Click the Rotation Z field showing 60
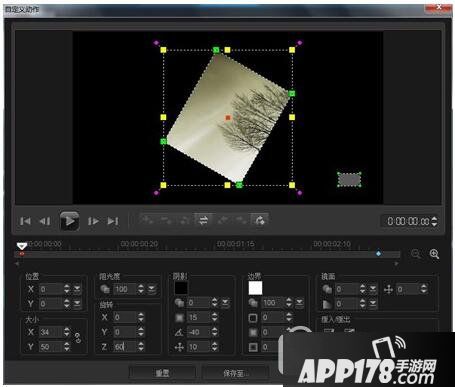This screenshot has width=455, height=387. (125, 347)
